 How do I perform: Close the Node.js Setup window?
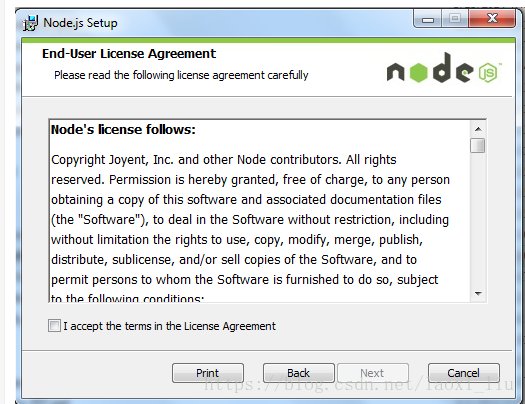tap(492, 19)
